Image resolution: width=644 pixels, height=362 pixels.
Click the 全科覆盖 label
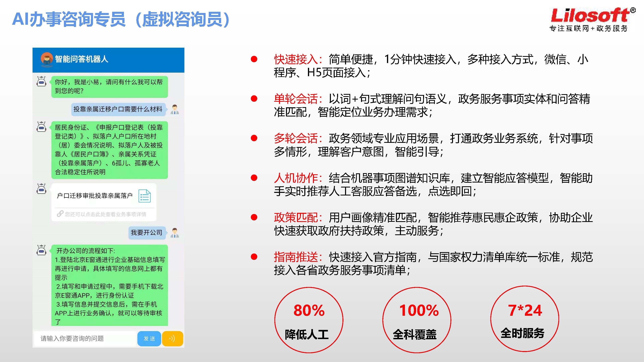click(415, 334)
